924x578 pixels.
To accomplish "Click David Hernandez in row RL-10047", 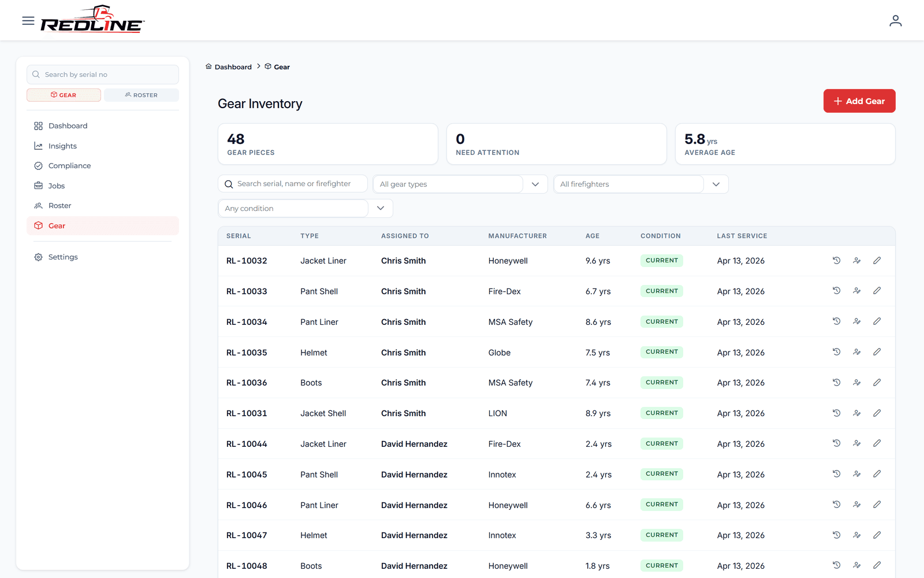I will tap(414, 535).
